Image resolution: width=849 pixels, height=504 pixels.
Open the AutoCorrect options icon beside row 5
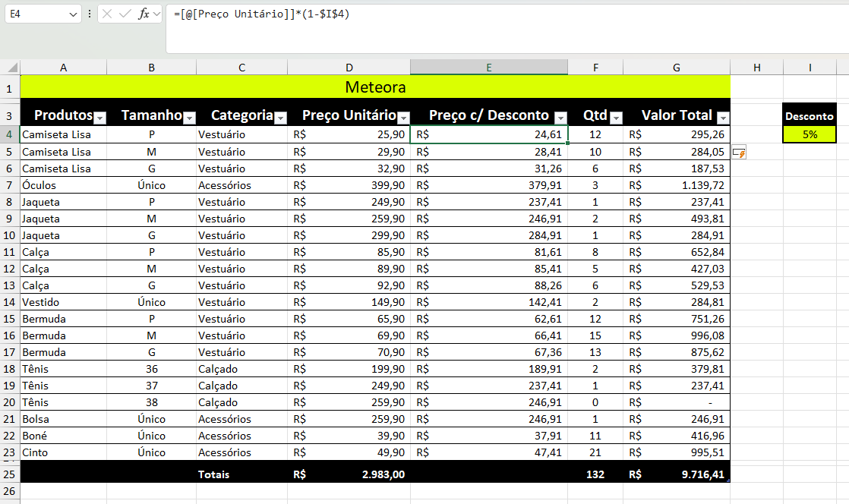739,153
